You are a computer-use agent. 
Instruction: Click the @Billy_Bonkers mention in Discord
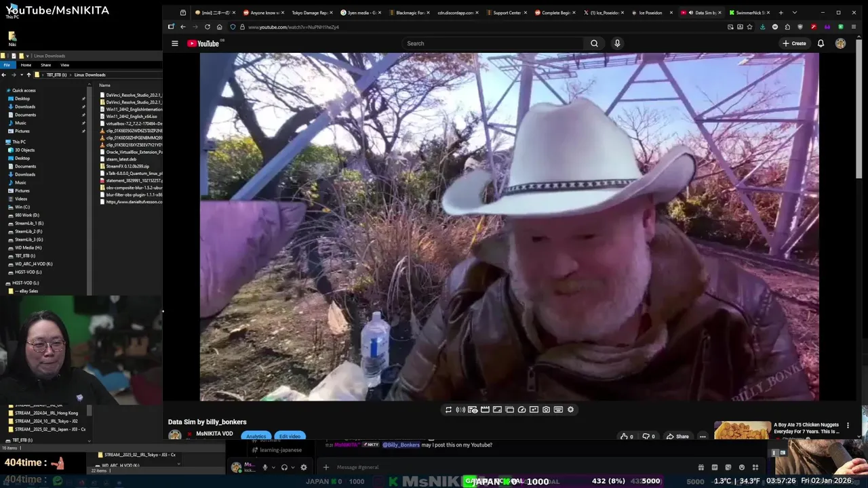click(x=401, y=445)
